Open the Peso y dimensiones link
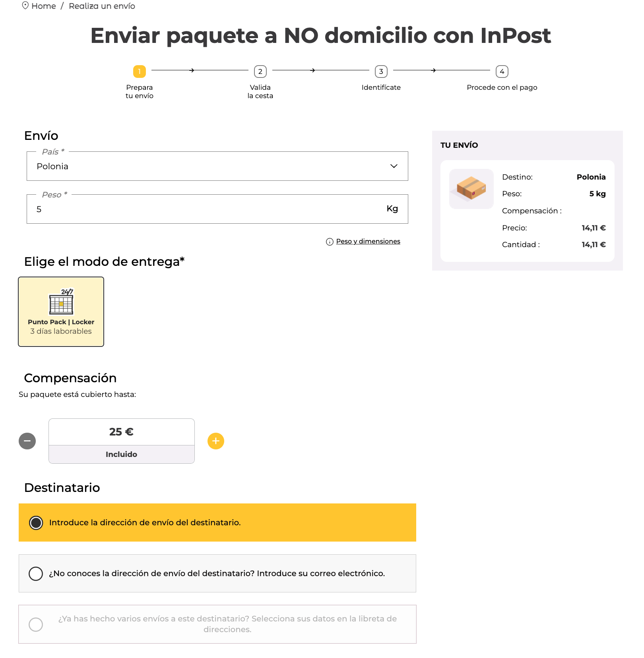Image resolution: width=644 pixels, height=658 pixels. point(368,241)
